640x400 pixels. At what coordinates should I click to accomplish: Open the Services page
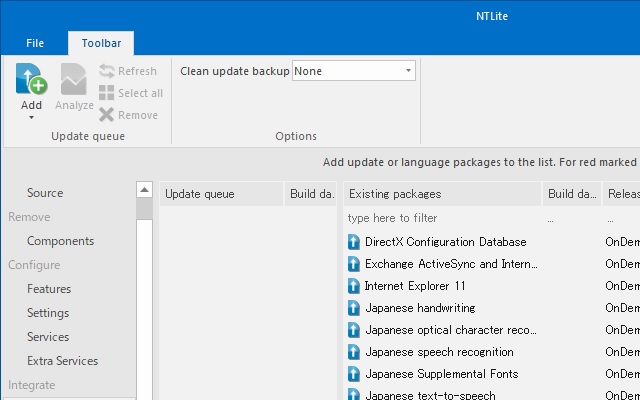click(48, 337)
